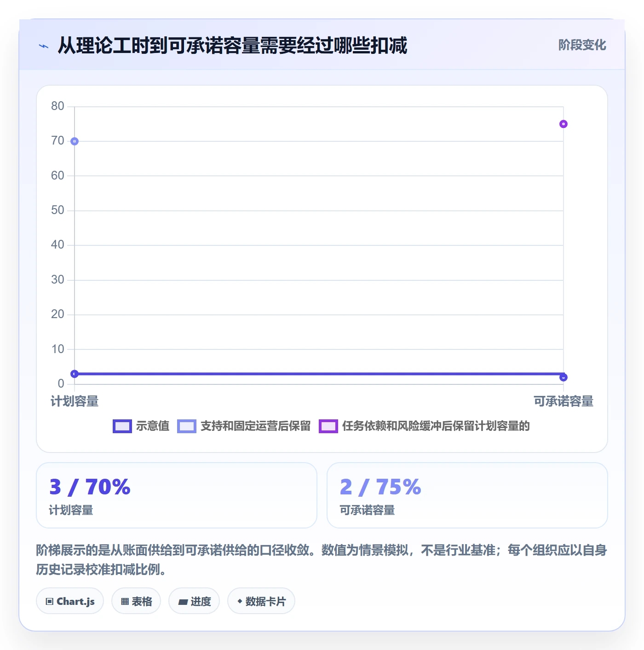Click the 计划容量 x-axis label
This screenshot has height=650, width=644.
pos(75,401)
